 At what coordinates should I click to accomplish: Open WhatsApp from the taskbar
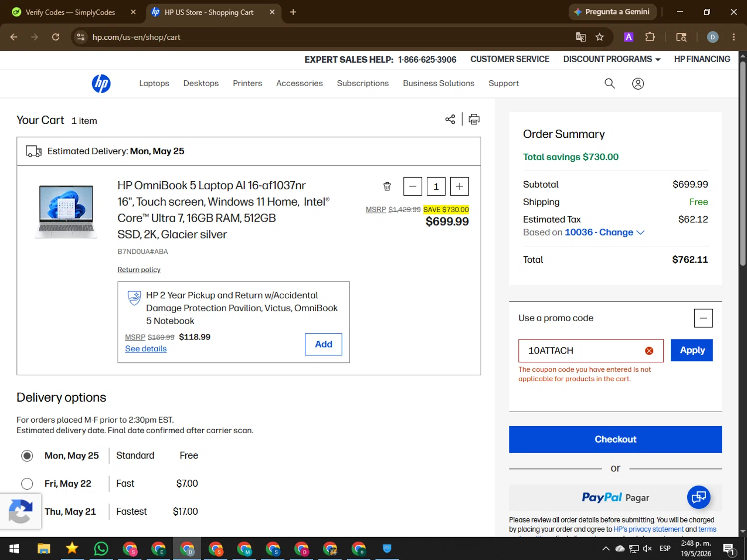[x=101, y=549]
